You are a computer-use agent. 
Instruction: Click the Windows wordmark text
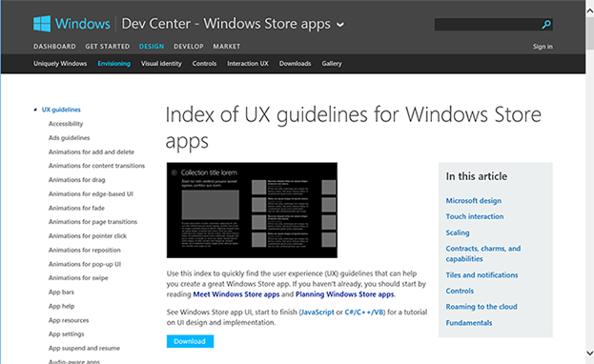83,24
